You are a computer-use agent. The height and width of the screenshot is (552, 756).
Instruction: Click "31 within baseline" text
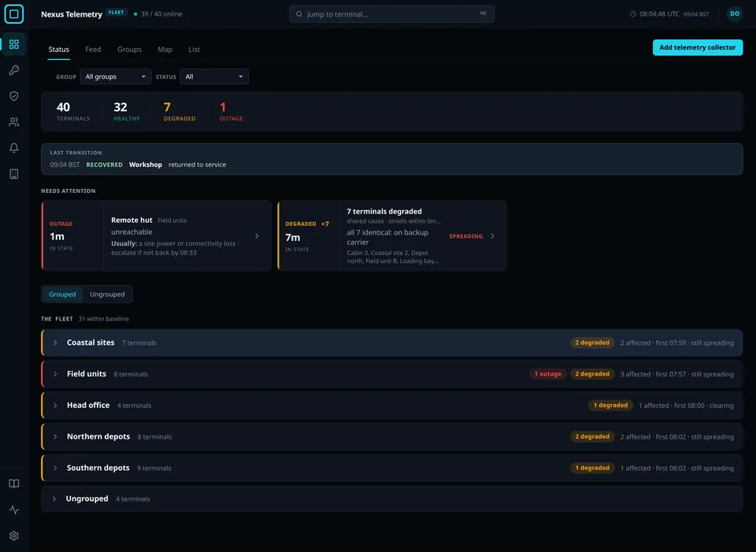point(104,319)
